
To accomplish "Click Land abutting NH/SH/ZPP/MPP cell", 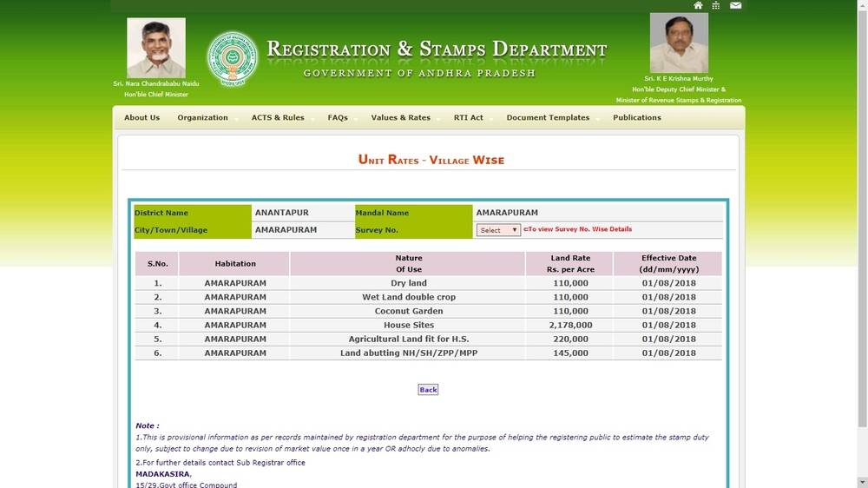I will pos(409,353).
